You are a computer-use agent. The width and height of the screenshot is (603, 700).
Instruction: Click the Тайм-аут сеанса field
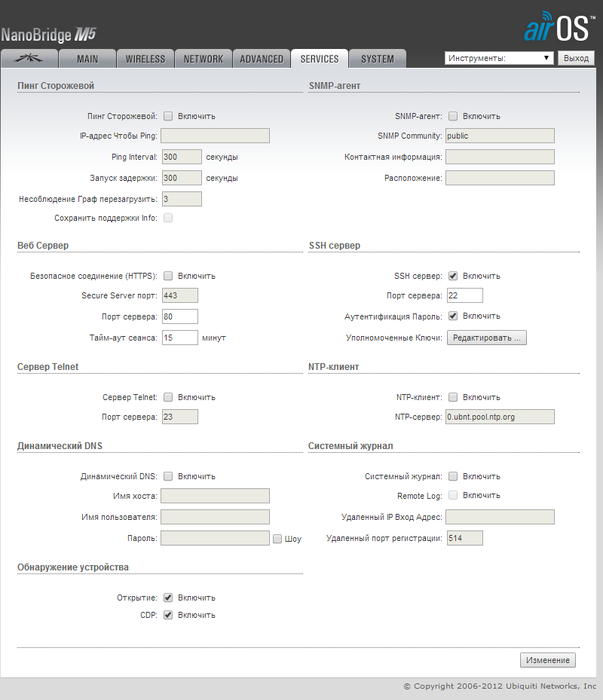tap(180, 338)
